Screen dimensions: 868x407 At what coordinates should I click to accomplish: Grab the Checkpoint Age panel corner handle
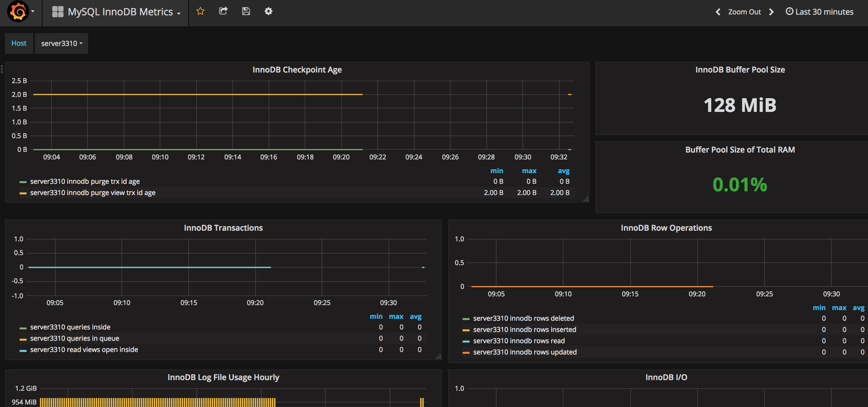pos(586,199)
